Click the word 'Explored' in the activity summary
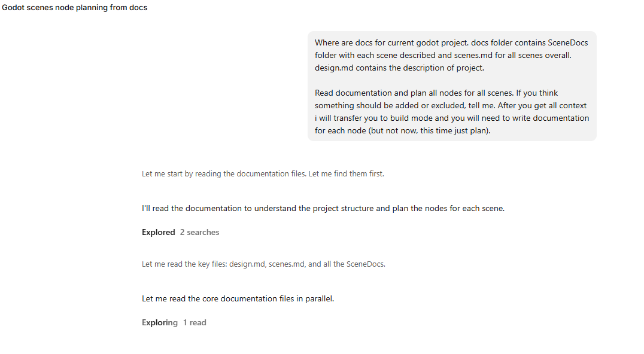This screenshot has height=354, width=644. (158, 232)
